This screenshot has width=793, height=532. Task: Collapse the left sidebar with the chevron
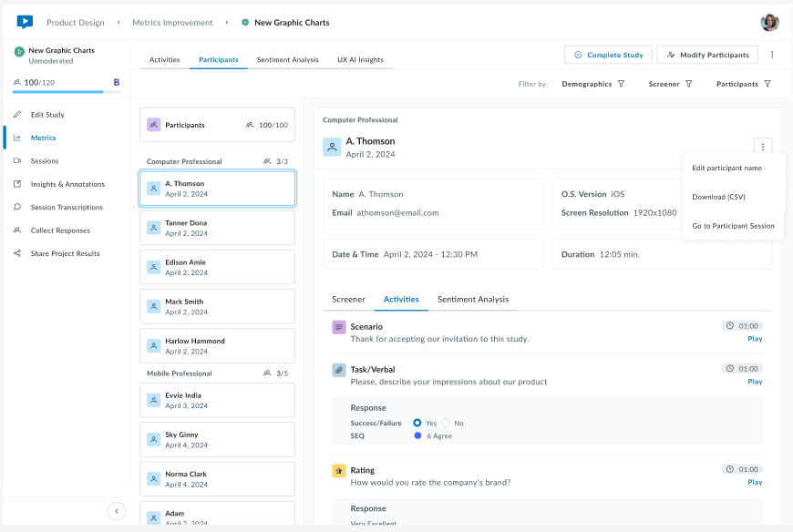(117, 511)
